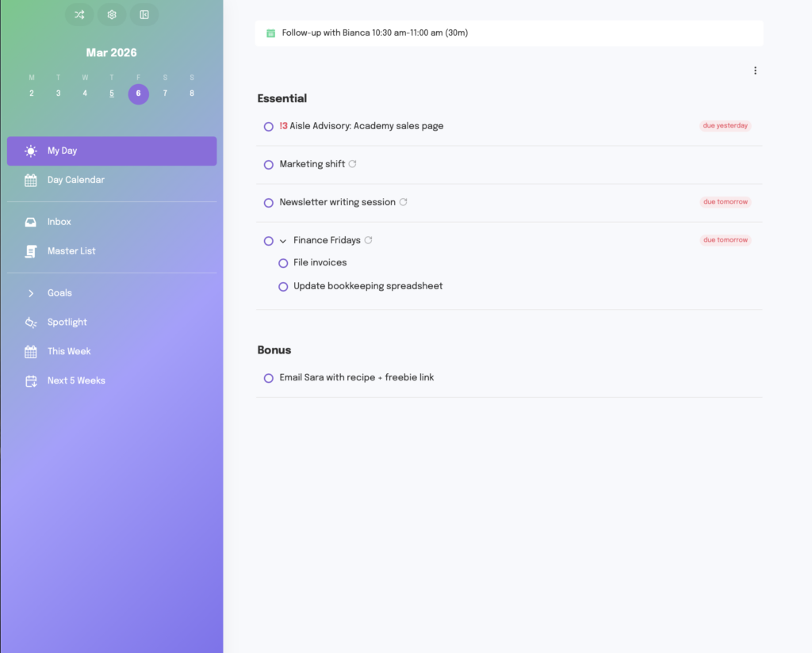Image resolution: width=812 pixels, height=653 pixels.
Task: Click the Spotlight icon in the sidebar
Action: coord(30,322)
